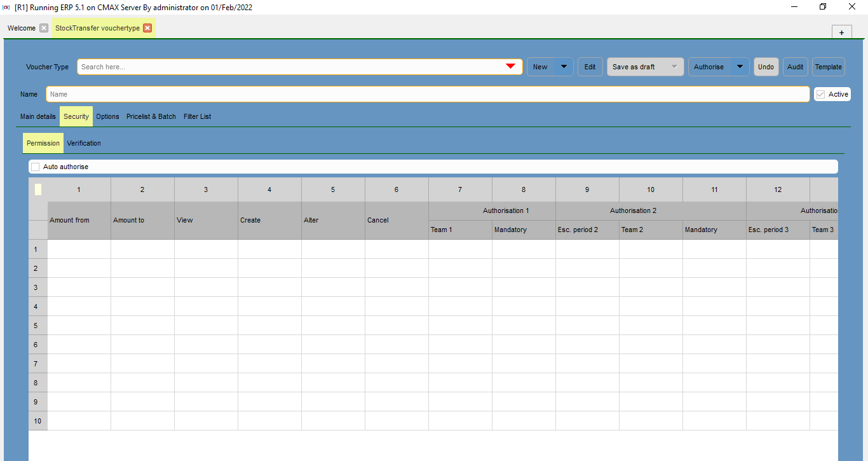Click the red dropdown arrow in Voucher Type search
Viewport: 868px width, 461px height.
point(510,66)
